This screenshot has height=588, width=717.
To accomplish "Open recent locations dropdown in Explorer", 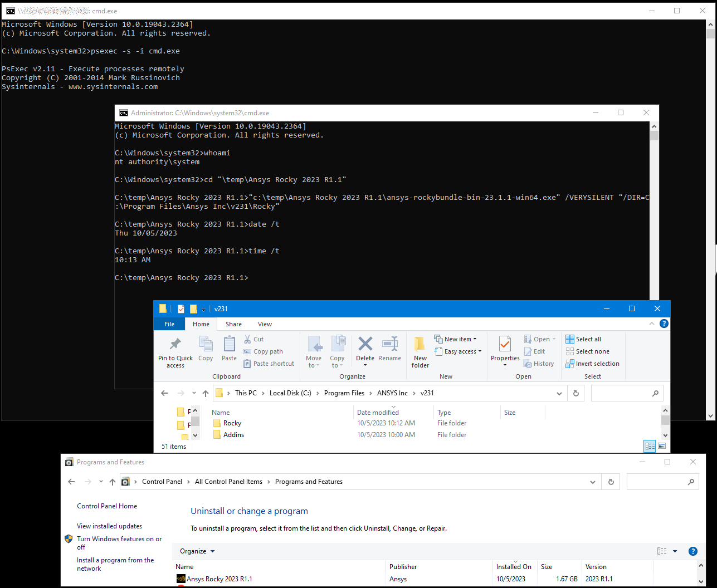I will tap(194, 393).
